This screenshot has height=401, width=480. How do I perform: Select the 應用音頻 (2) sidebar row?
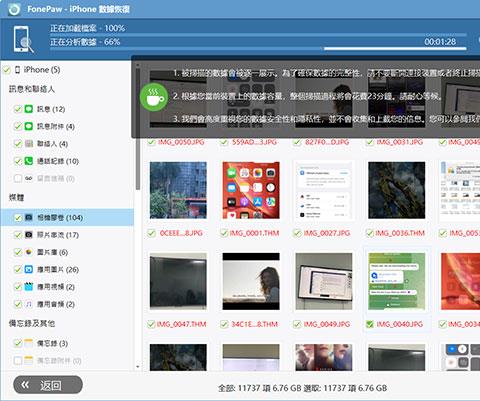(67, 304)
